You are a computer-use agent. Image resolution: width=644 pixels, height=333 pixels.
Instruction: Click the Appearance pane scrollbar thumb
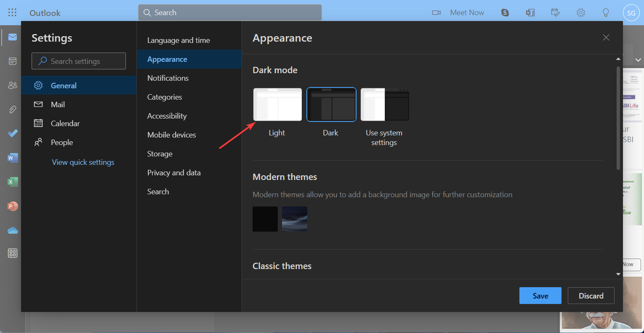[x=618, y=118]
